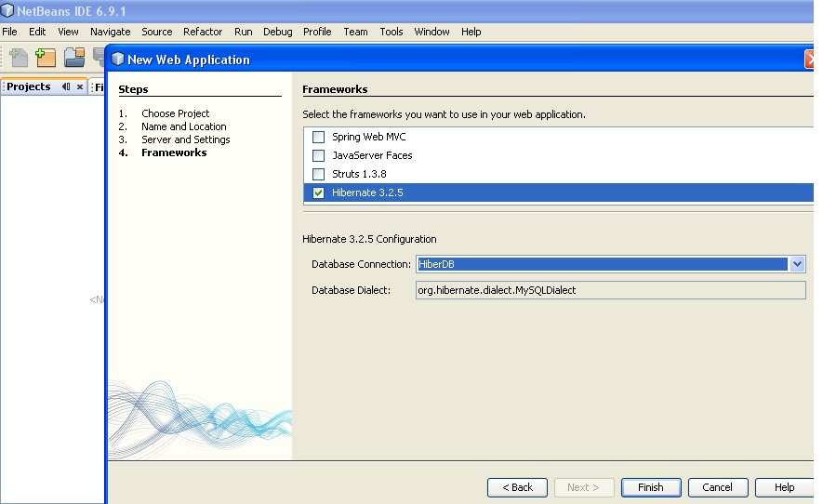Click step 2 Name and Location

[184, 126]
